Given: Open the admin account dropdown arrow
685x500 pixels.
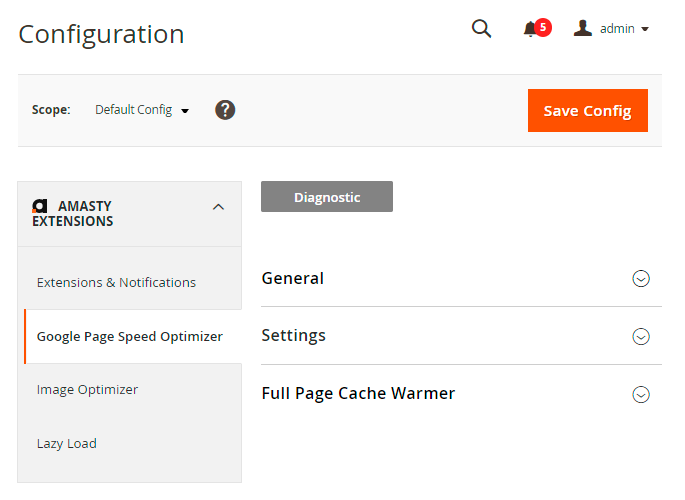Looking at the screenshot, I should coord(645,29).
